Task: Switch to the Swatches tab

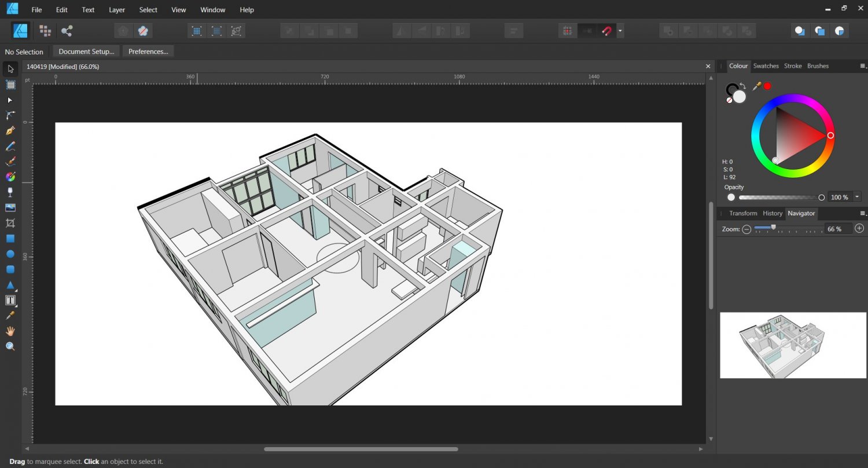Action: pyautogui.click(x=766, y=66)
